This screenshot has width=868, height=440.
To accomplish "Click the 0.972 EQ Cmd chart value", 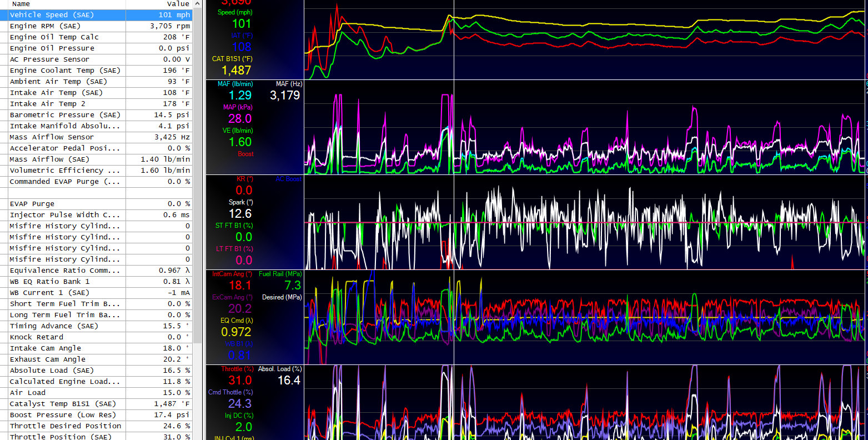I will click(x=236, y=332).
